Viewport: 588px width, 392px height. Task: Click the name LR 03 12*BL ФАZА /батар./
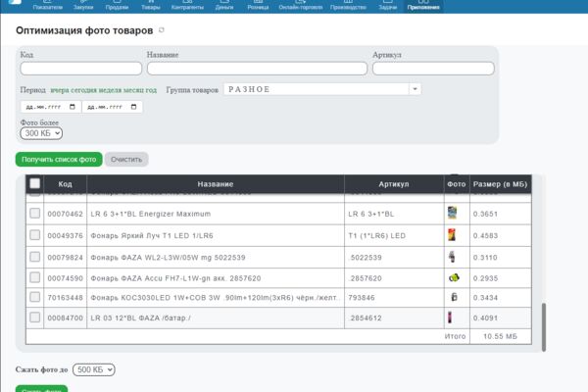pyautogui.click(x=140, y=318)
